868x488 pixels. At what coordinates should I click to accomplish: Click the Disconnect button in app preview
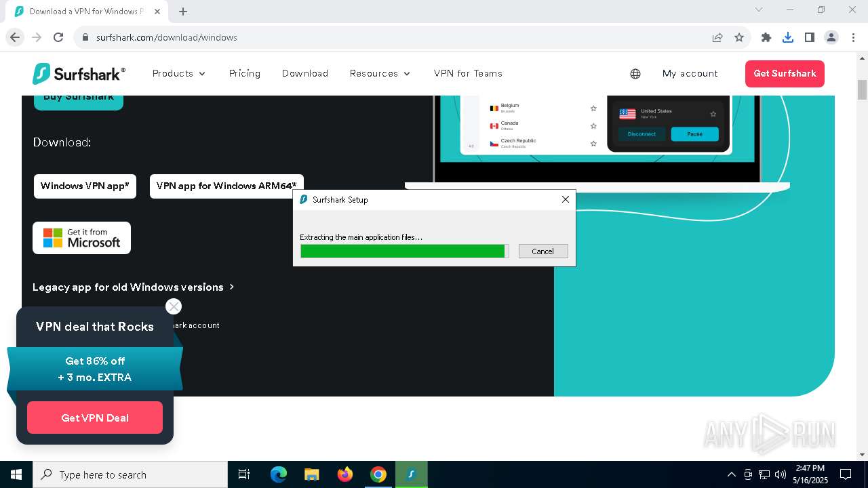click(x=642, y=134)
